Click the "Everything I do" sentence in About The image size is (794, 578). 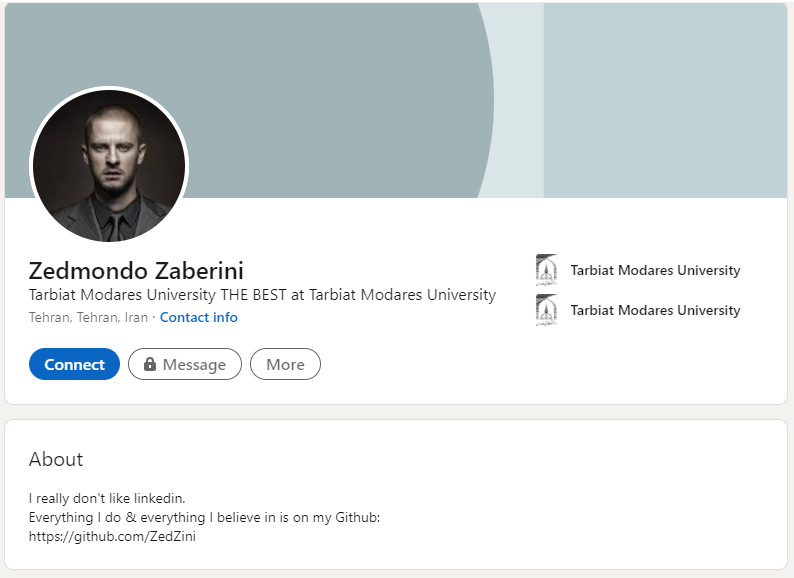tap(204, 517)
